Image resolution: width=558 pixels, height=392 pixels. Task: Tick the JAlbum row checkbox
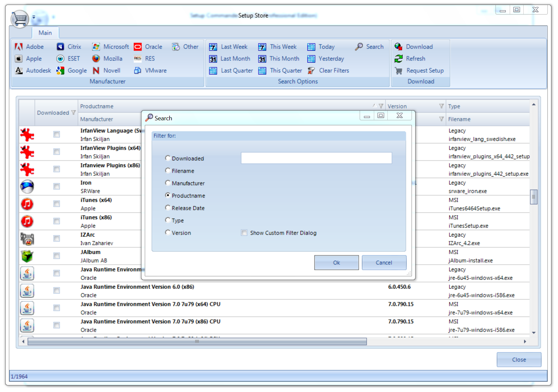pos(57,256)
